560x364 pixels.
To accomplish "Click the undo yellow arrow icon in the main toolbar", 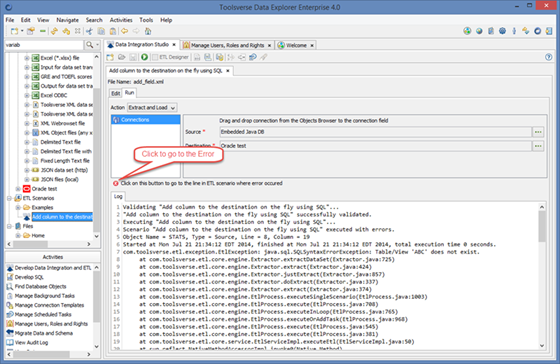I will tap(66, 31).
